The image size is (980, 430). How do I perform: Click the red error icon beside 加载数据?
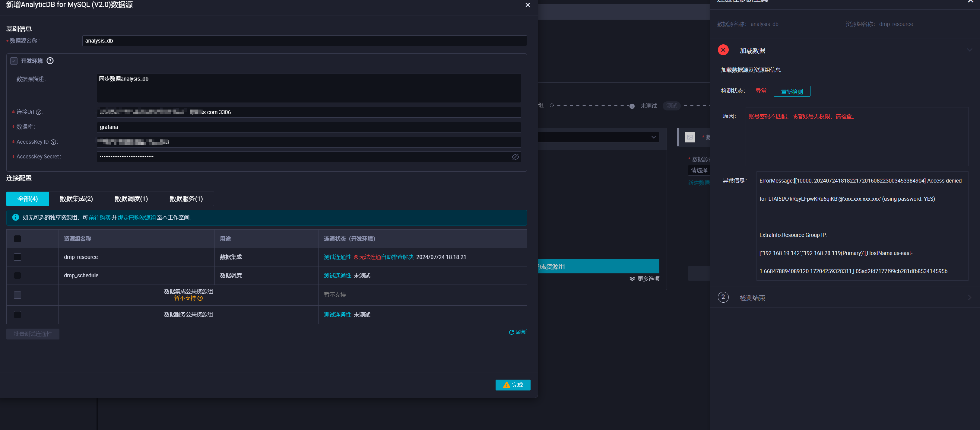(723, 50)
